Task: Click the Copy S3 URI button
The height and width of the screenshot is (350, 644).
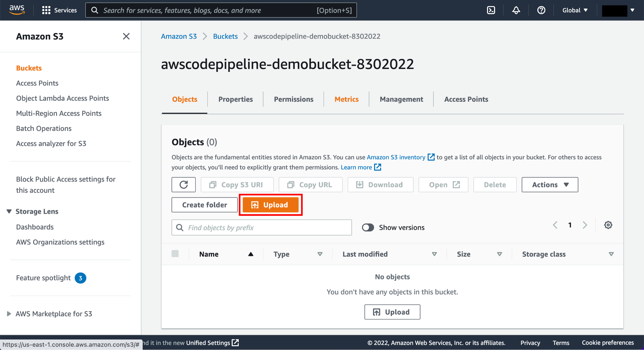Action: tap(237, 185)
